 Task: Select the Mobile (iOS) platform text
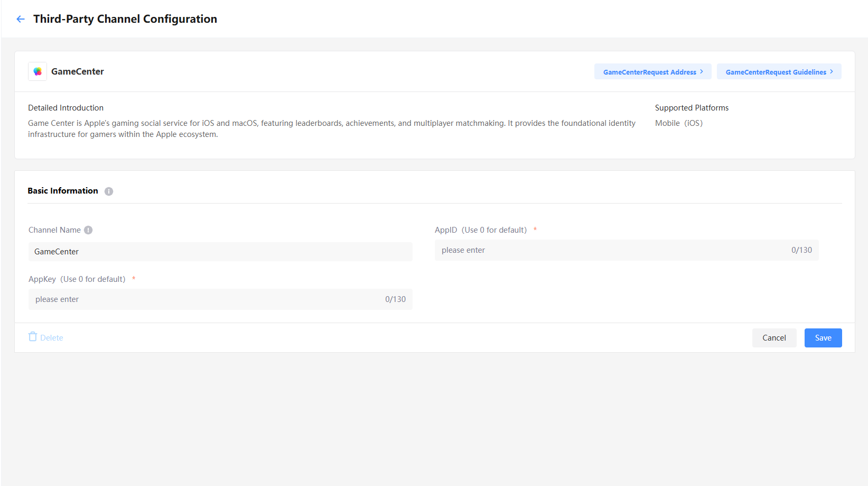(x=679, y=123)
